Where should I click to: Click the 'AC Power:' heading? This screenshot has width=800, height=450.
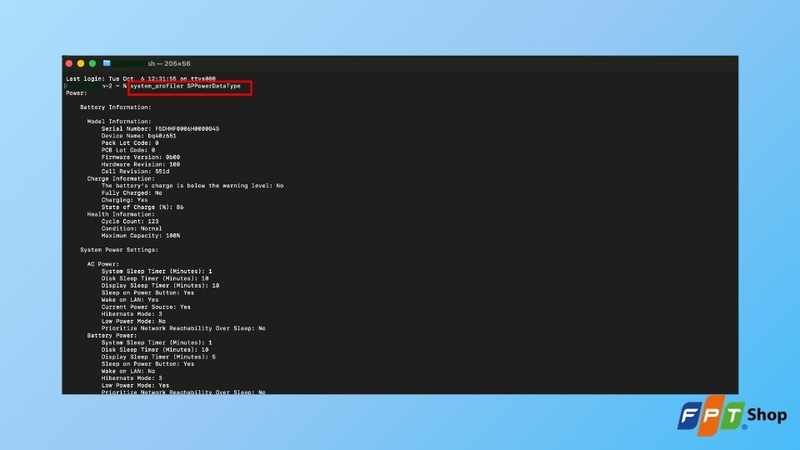(x=103, y=264)
